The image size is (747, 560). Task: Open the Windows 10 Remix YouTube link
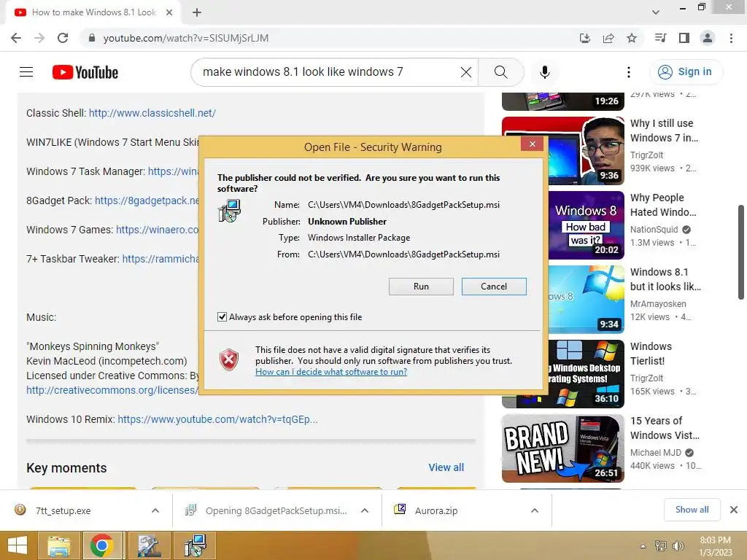pos(217,419)
